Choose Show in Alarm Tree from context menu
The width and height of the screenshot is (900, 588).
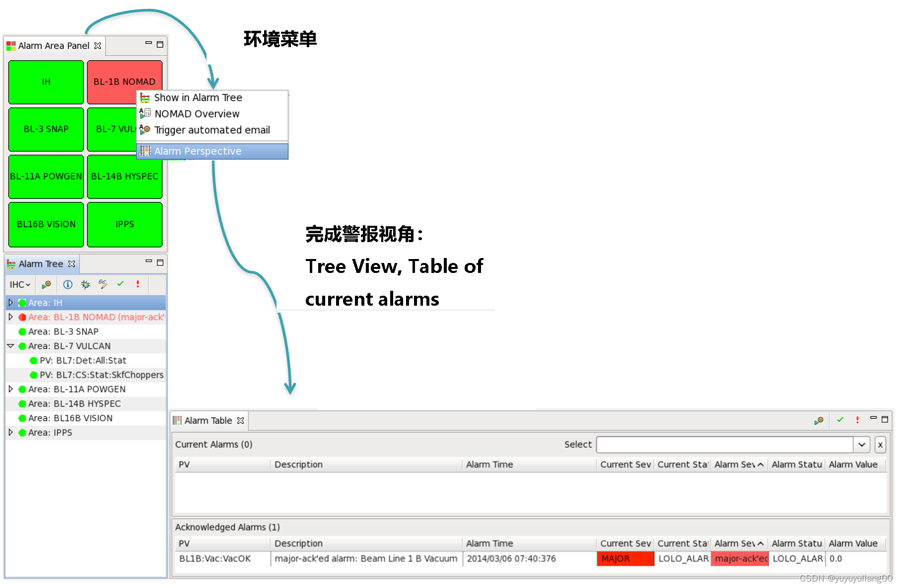[212, 98]
